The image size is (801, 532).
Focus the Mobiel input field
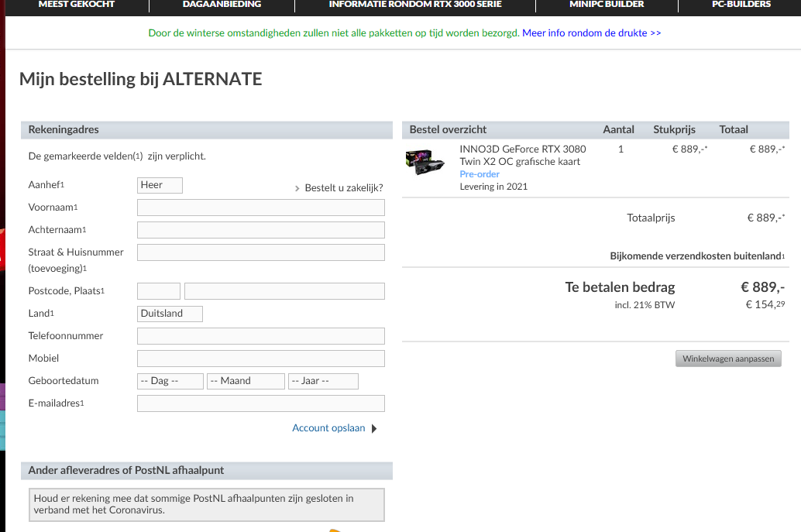pyautogui.click(x=260, y=359)
